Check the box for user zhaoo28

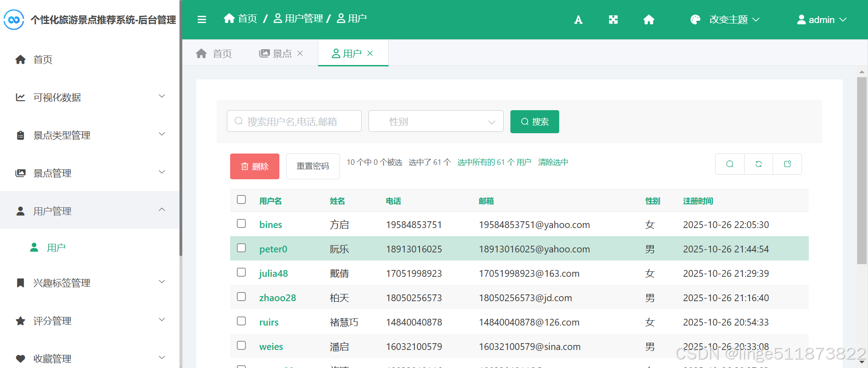tap(241, 297)
